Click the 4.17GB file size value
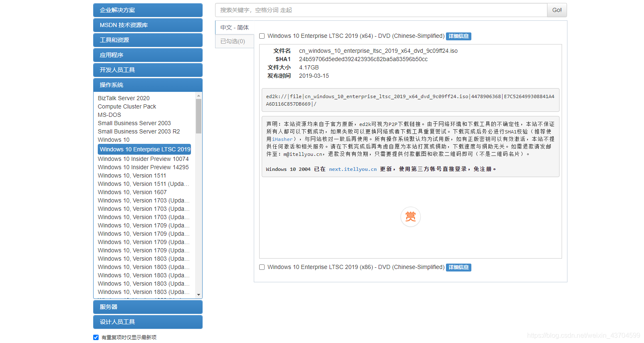Viewport: 644px width, 343px height. click(309, 67)
